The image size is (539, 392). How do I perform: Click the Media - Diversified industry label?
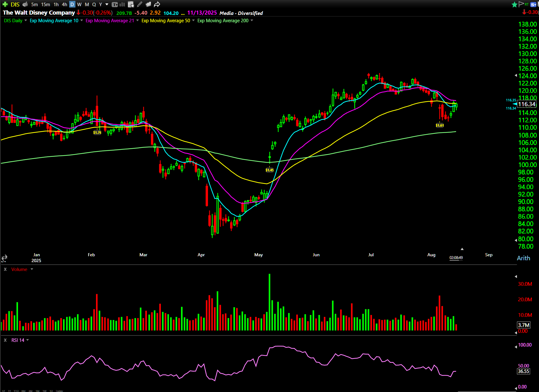click(x=241, y=13)
